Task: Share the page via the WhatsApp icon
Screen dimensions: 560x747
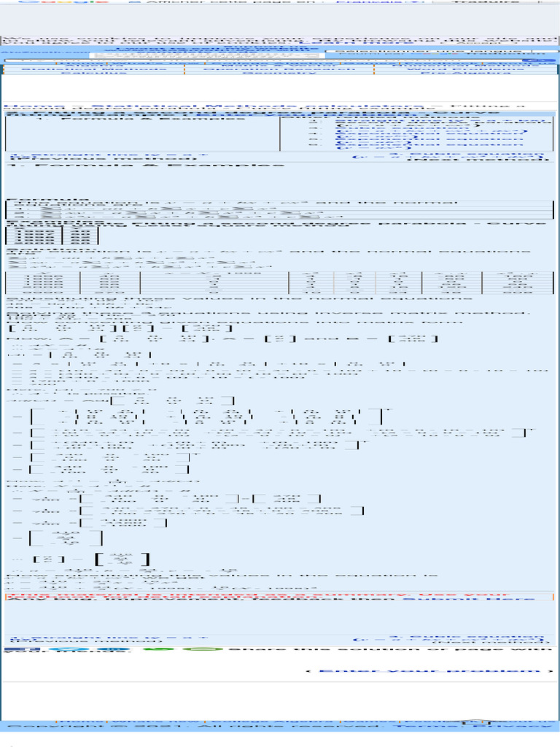Action: (x=158, y=649)
